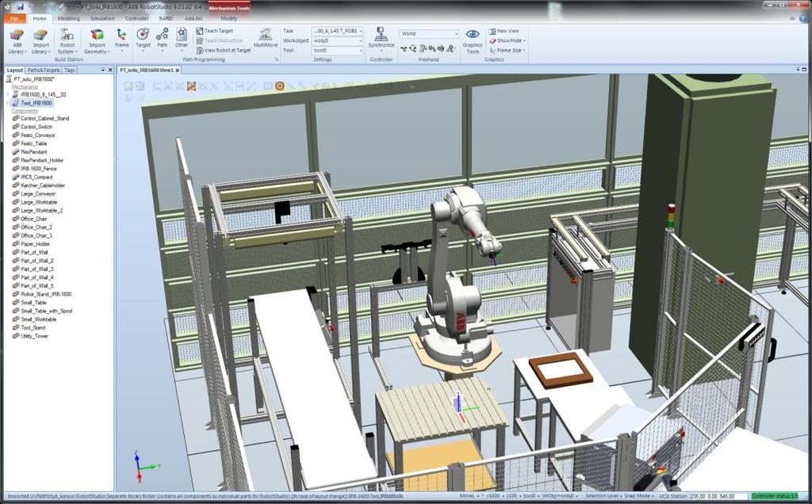The height and width of the screenshot is (504, 812).
Task: Open the Task dropdown in Settings
Action: point(337,31)
